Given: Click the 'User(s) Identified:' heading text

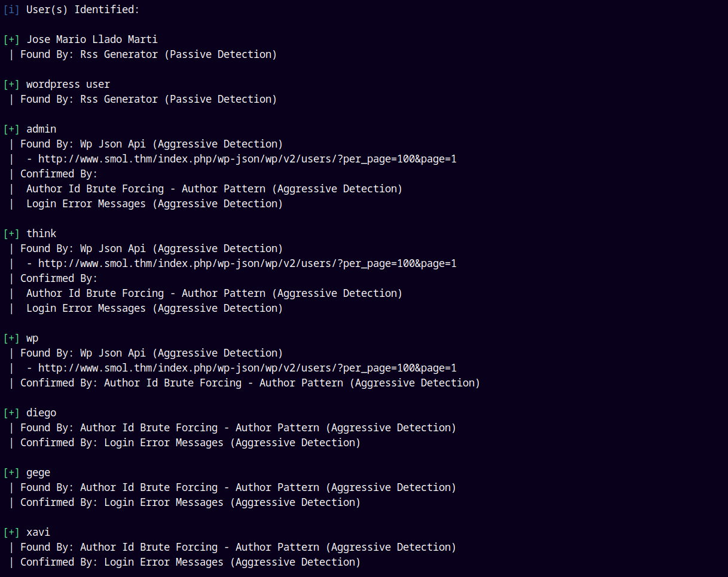Looking at the screenshot, I should coord(82,10).
